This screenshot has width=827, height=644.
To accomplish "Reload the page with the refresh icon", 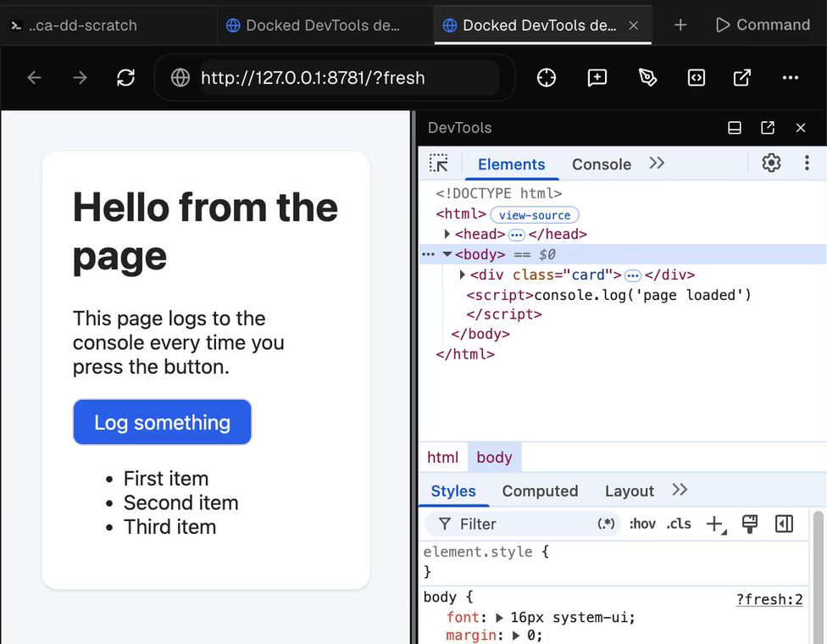I will coord(125,77).
